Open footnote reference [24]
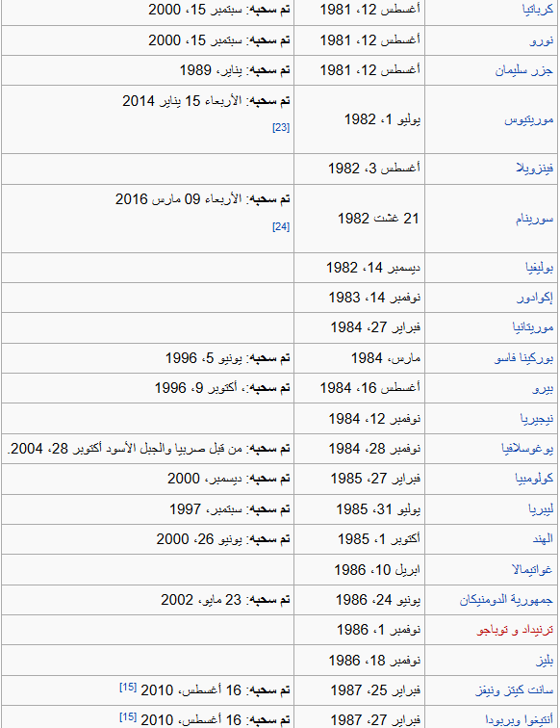Viewport: 560px width, 728px height. 281,226
